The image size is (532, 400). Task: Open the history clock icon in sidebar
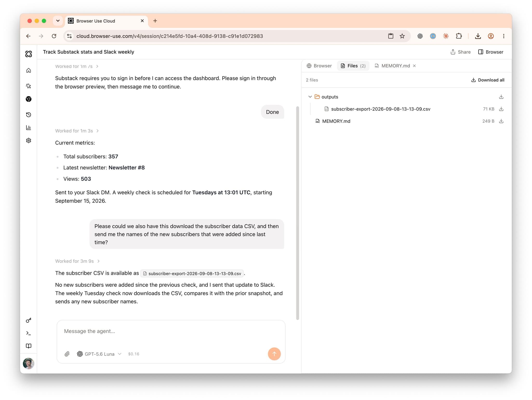click(29, 115)
